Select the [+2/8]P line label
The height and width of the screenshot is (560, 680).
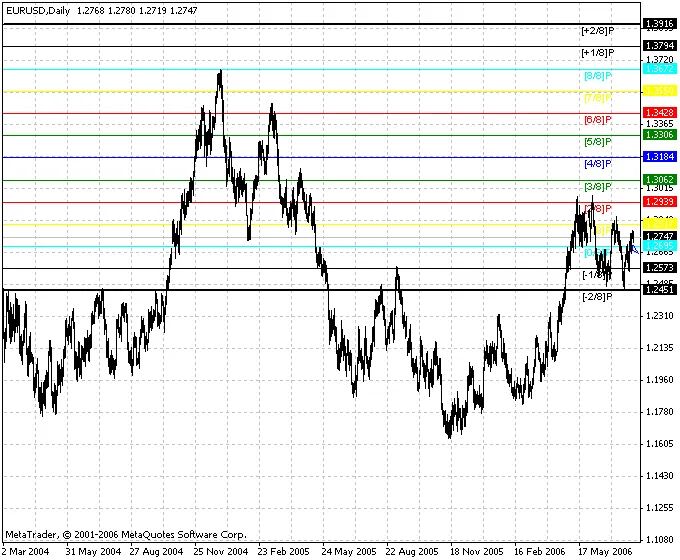(x=597, y=31)
